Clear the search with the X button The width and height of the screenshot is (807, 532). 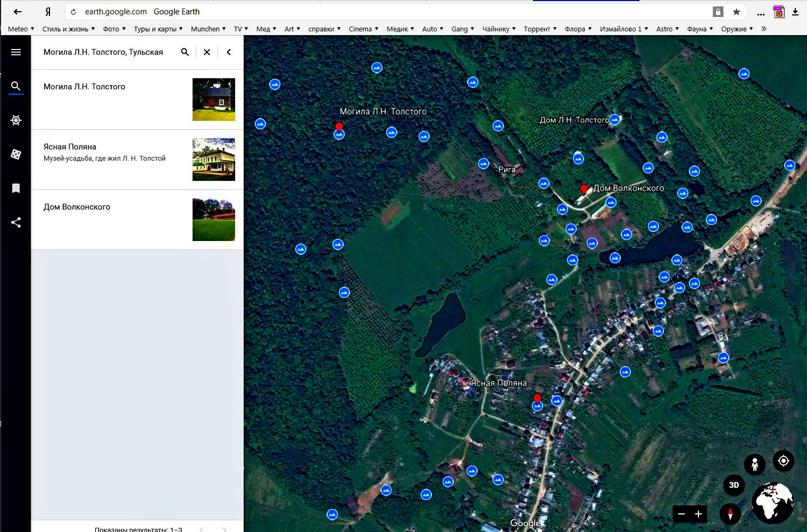click(207, 52)
